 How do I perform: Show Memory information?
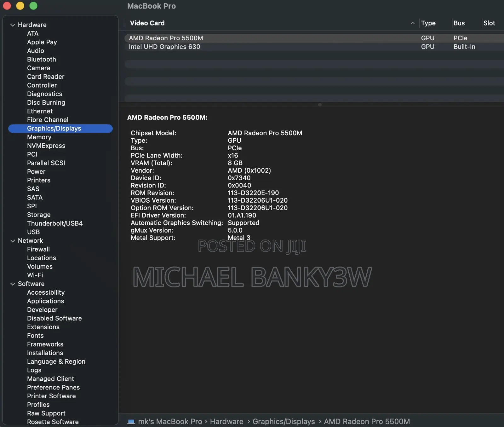(x=39, y=137)
